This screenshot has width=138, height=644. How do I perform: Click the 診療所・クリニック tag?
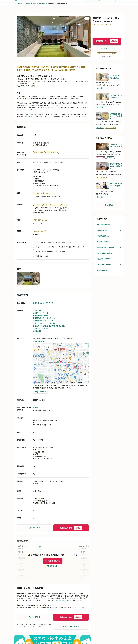point(52,153)
